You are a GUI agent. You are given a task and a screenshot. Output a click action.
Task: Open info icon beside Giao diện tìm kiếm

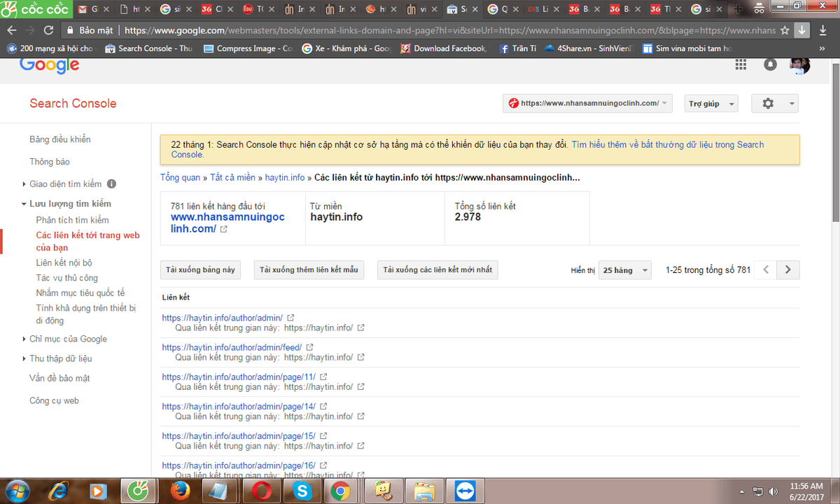tap(111, 184)
